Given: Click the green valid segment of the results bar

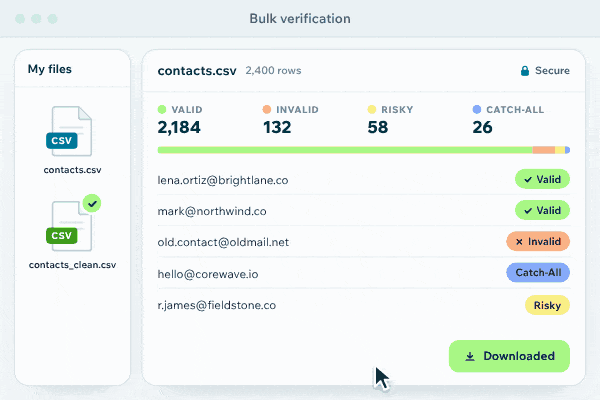Looking at the screenshot, I should click(x=345, y=150).
